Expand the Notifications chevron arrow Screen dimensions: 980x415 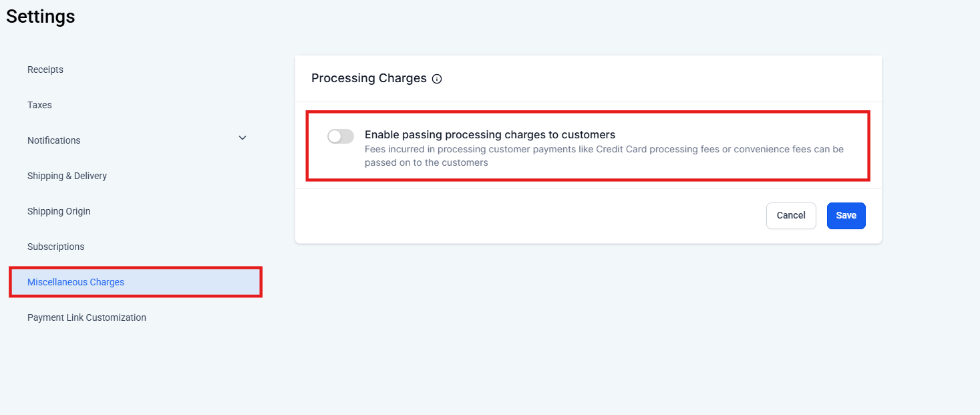(x=242, y=138)
